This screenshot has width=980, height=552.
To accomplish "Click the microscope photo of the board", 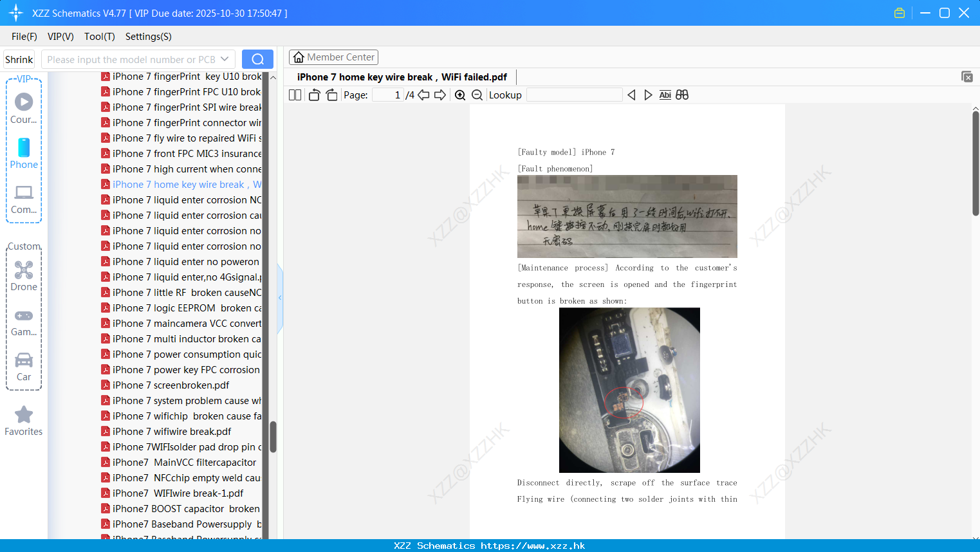I will (629, 390).
